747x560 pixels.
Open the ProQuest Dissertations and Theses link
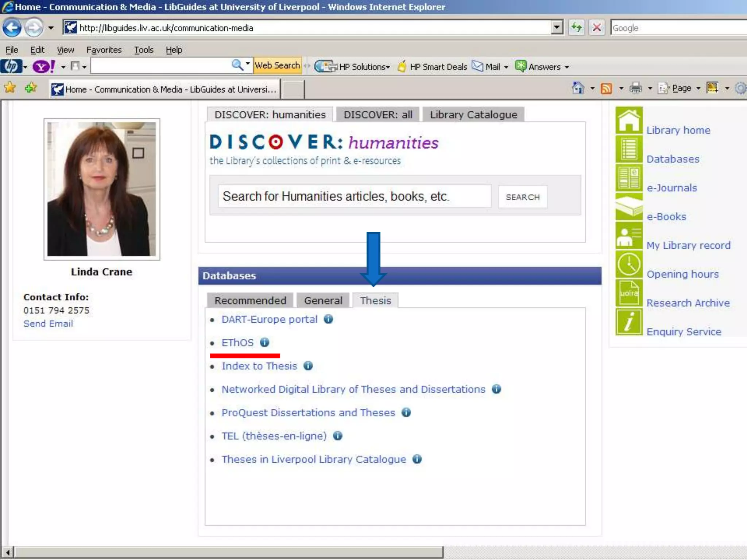click(x=308, y=412)
